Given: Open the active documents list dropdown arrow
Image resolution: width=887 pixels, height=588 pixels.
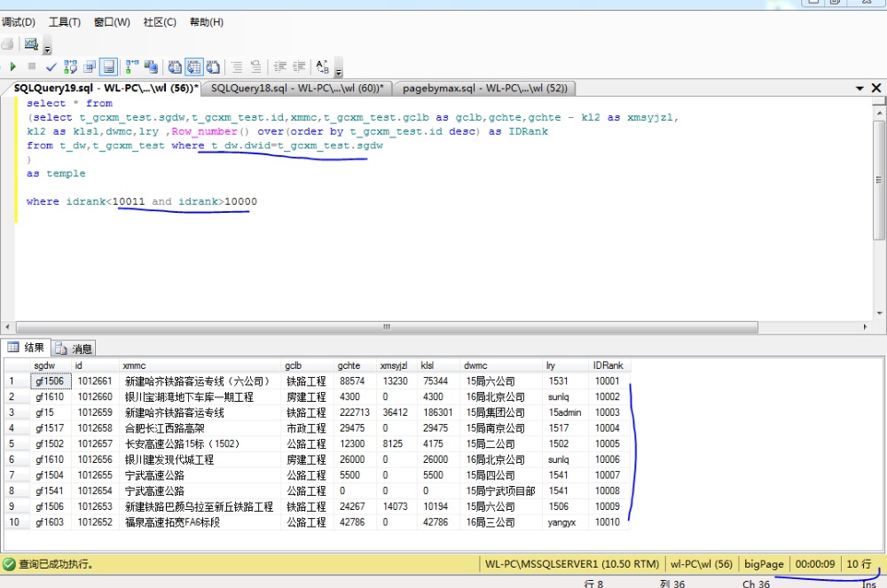Looking at the screenshot, I should (x=860, y=89).
